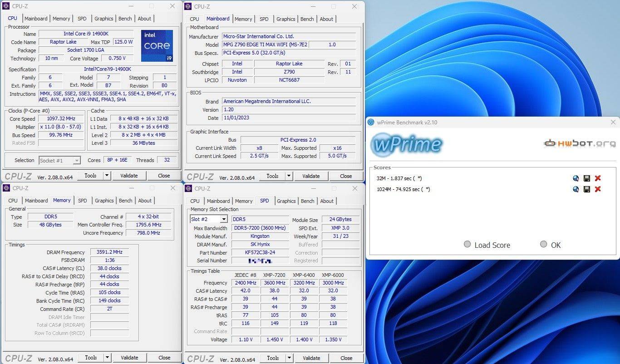Click the CPU-Z title icon in the SPD window
This screenshot has height=364, width=620.
188,188
